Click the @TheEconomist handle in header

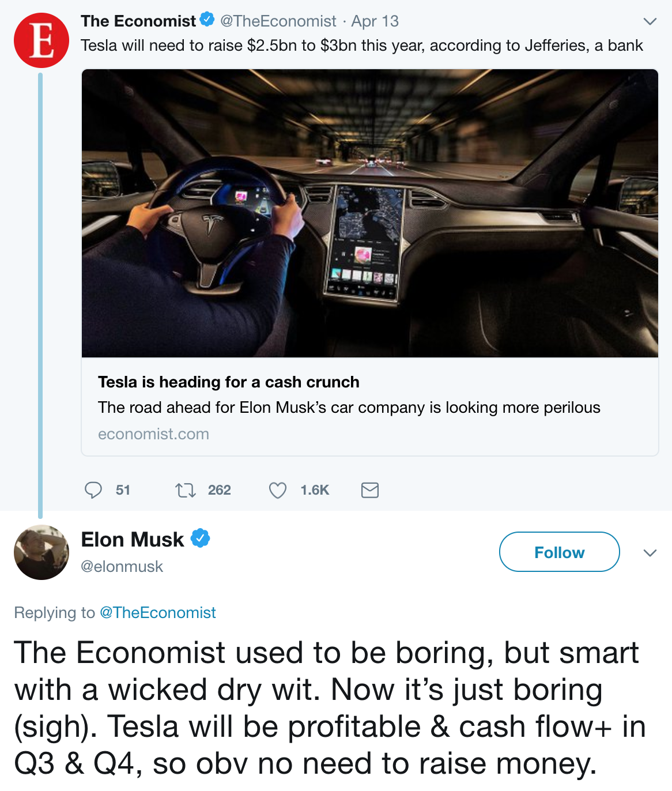pyautogui.click(x=278, y=21)
